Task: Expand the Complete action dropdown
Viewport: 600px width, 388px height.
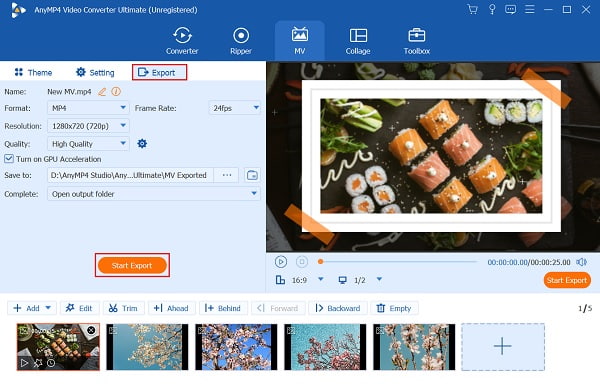Action: [154, 194]
